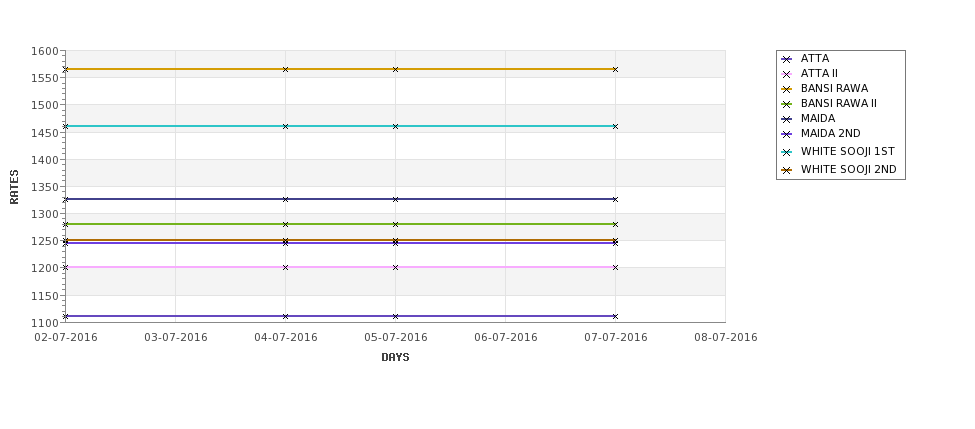Click the WHITE SOOJI 1ST legend marker
The height and width of the screenshot is (429, 975).
[x=787, y=152]
